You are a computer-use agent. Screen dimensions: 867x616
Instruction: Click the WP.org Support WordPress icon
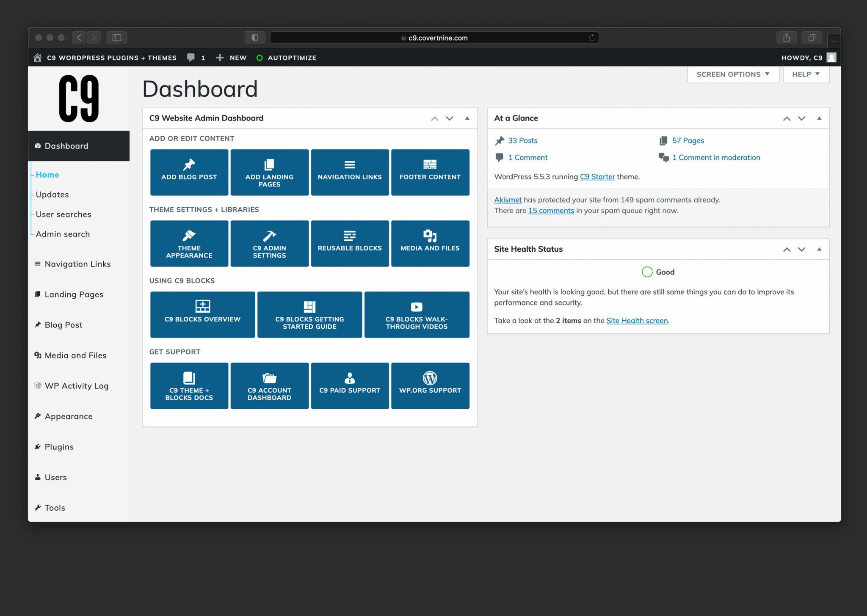click(x=430, y=378)
